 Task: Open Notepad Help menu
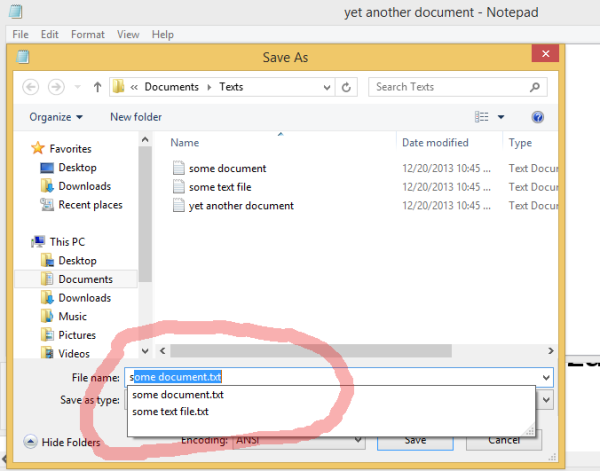(x=163, y=34)
